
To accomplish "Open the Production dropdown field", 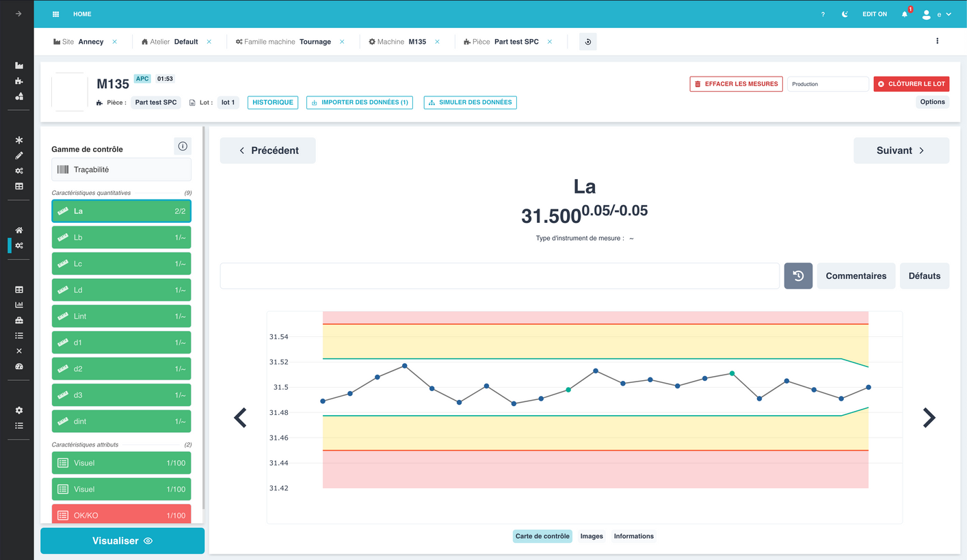I will pos(828,84).
